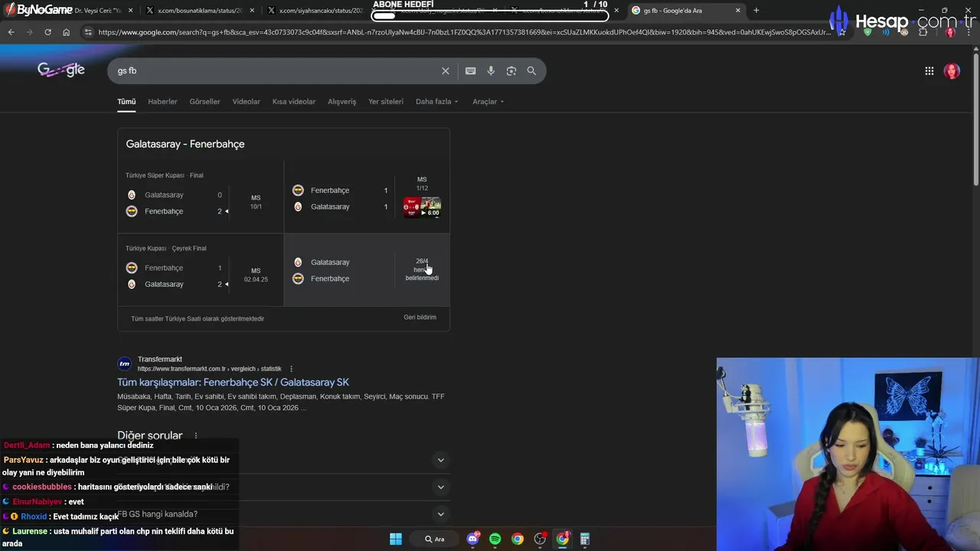Open the on-screen keyboard input tool
Image resolution: width=980 pixels, height=551 pixels.
pyautogui.click(x=470, y=70)
